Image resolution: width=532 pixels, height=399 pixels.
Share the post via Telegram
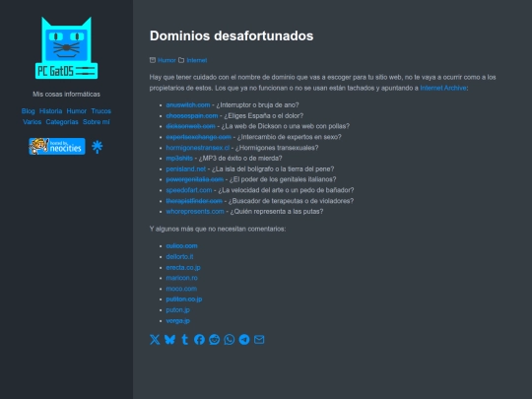[x=244, y=339]
